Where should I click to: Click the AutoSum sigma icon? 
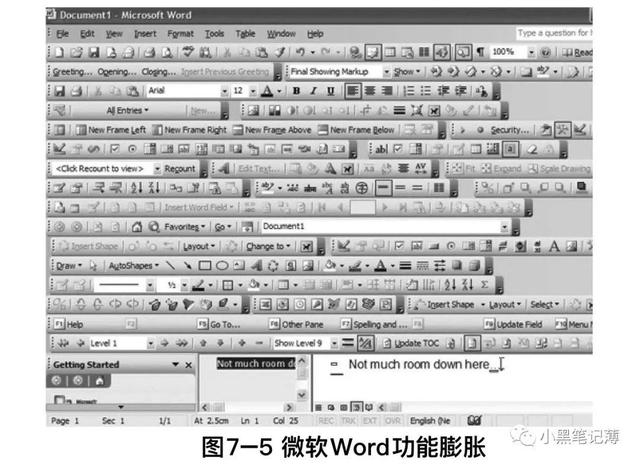point(484,285)
